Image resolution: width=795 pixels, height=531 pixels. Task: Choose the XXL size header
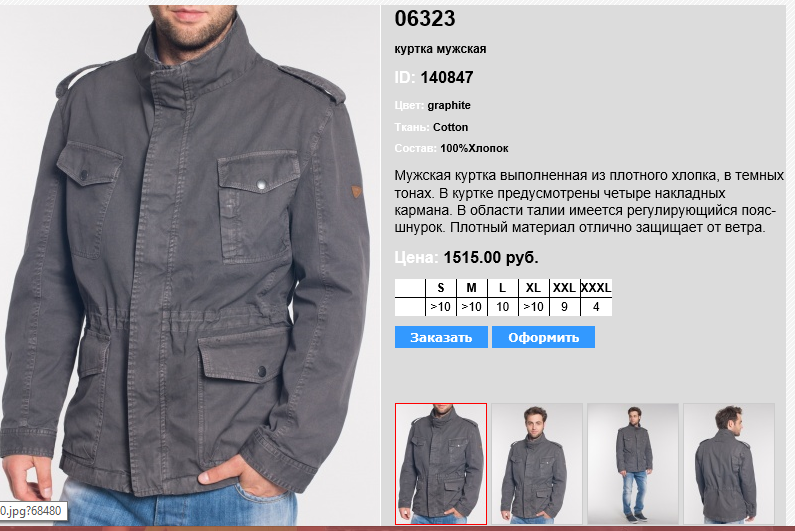click(564, 288)
